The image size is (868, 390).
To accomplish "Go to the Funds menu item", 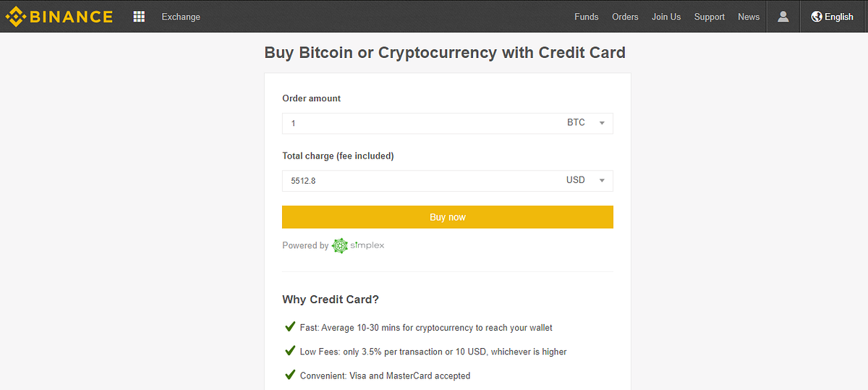I will pyautogui.click(x=586, y=17).
